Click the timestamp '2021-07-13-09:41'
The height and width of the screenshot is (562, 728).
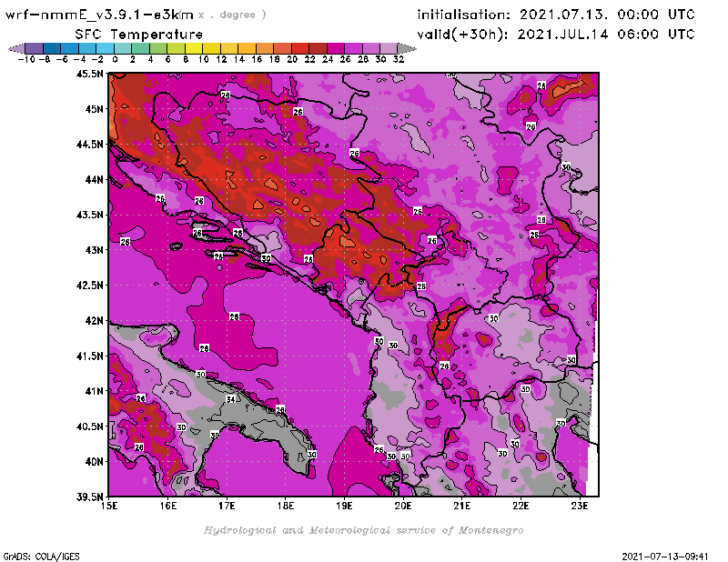[x=665, y=557]
